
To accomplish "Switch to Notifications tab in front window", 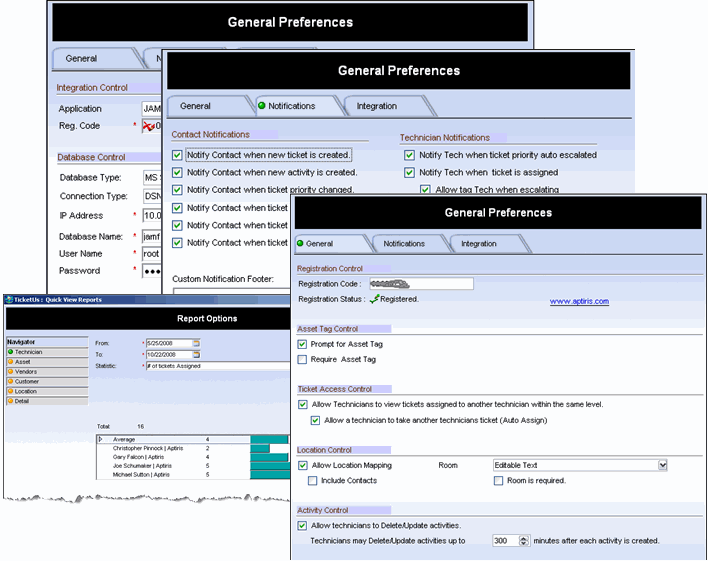I will point(404,243).
